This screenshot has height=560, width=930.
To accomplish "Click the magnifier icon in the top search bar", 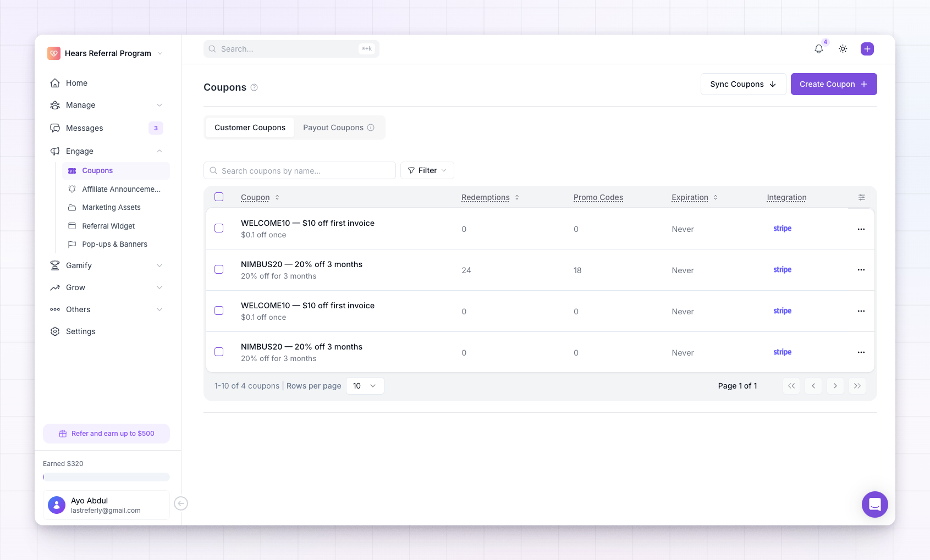I will coord(212,49).
